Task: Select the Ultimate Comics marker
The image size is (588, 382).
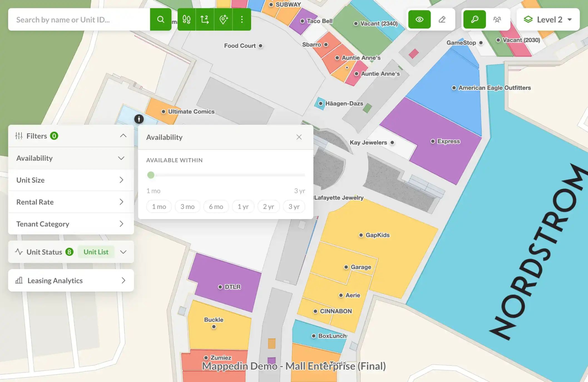Action: (163, 112)
